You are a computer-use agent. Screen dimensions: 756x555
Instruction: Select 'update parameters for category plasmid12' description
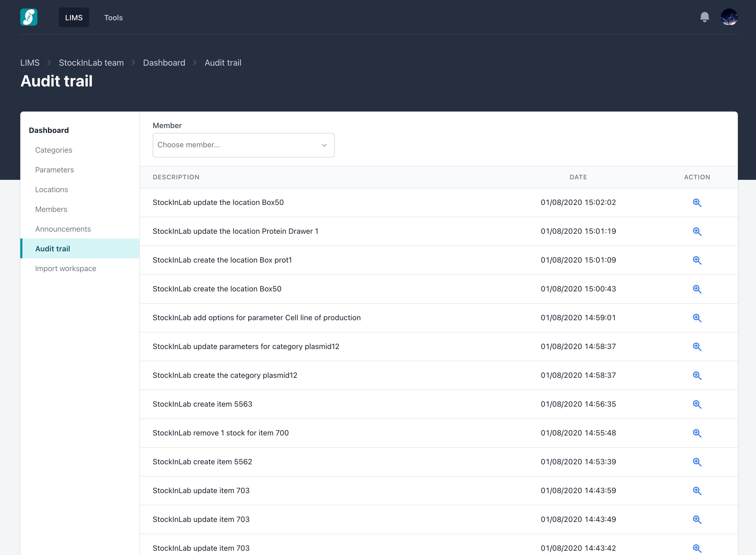(x=246, y=347)
